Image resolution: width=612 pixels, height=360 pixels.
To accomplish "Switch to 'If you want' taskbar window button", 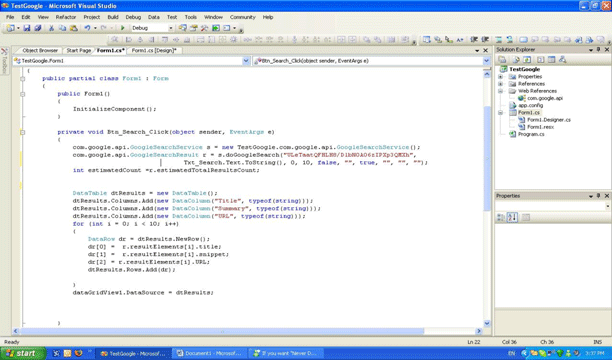I will pyautogui.click(x=285, y=353).
